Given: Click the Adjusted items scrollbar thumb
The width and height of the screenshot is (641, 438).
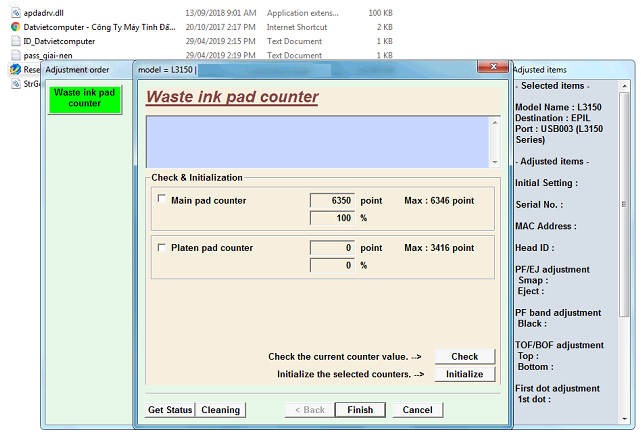Looking at the screenshot, I should pos(624,204).
